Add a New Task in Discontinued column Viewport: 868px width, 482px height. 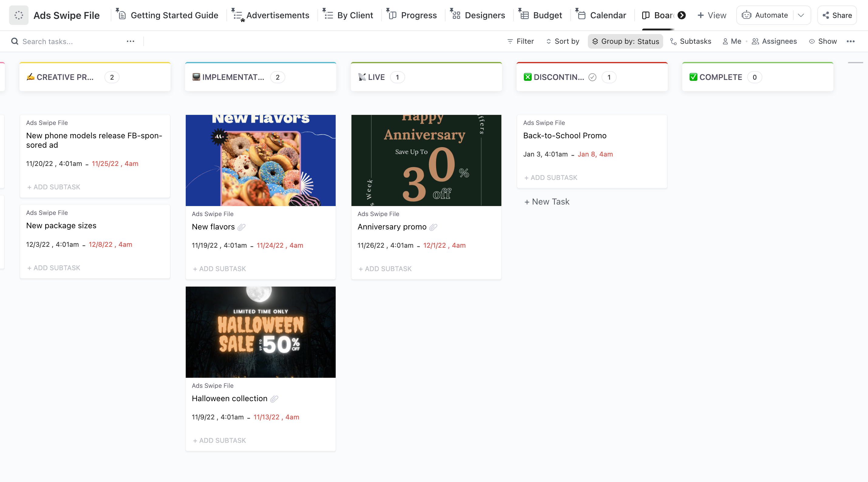pyautogui.click(x=547, y=202)
